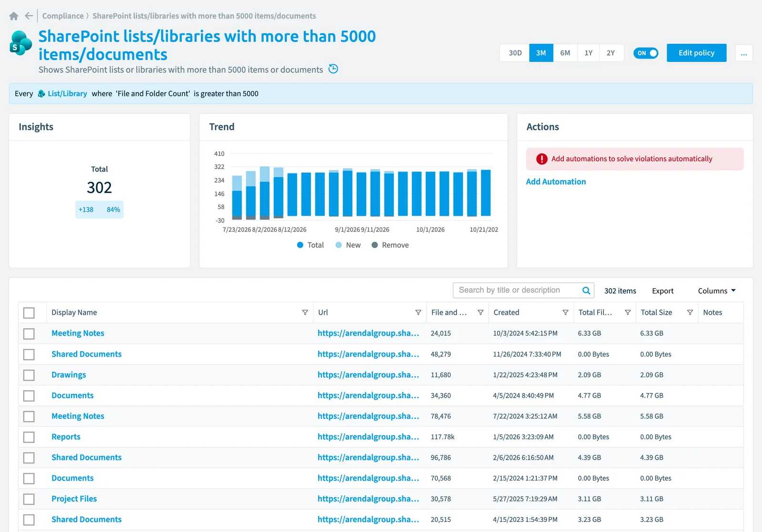Click the back arrow icon
The image size is (762, 532).
pos(29,16)
